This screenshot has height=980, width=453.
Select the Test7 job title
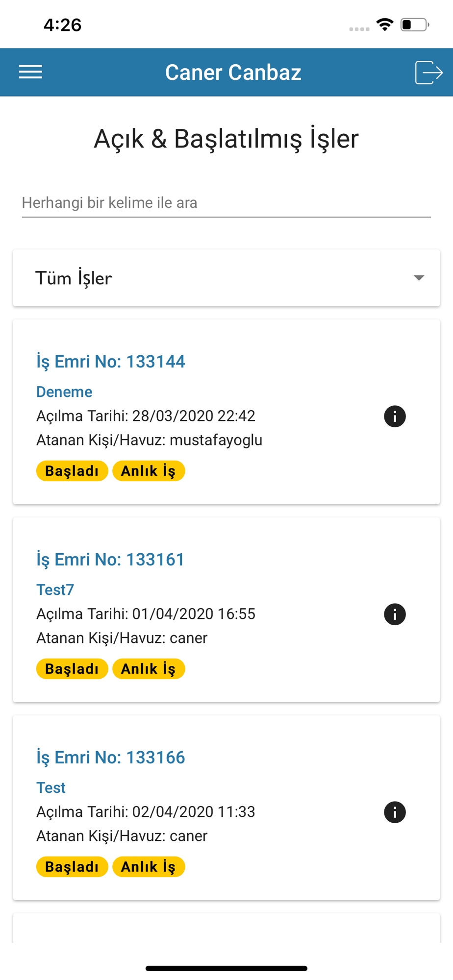[x=55, y=589]
